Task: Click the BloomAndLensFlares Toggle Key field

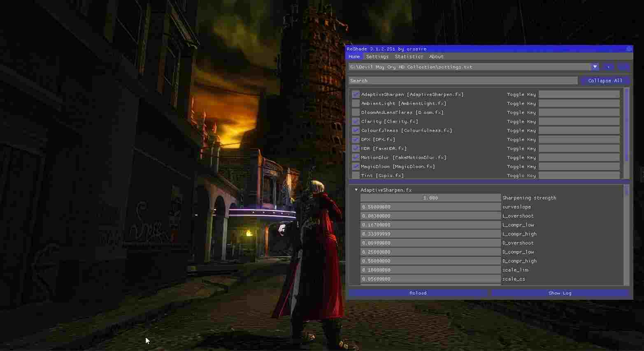Action: pyautogui.click(x=579, y=113)
